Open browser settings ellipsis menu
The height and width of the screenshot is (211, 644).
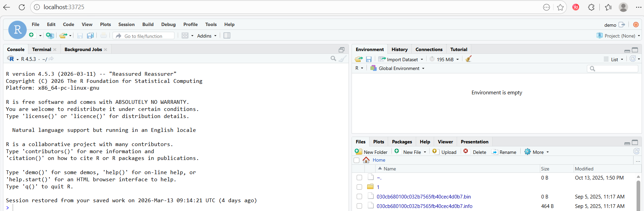[x=639, y=7]
